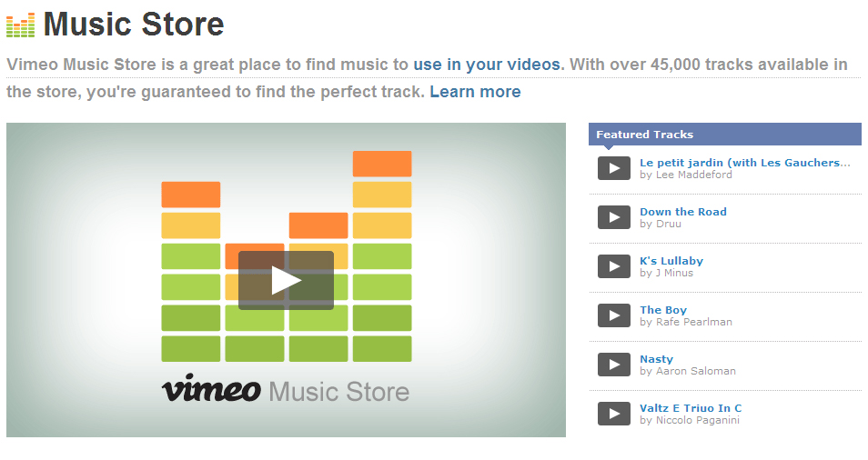868x460 pixels.
Task: Click the Music Store equalizer logo icon
Action: 21,25
